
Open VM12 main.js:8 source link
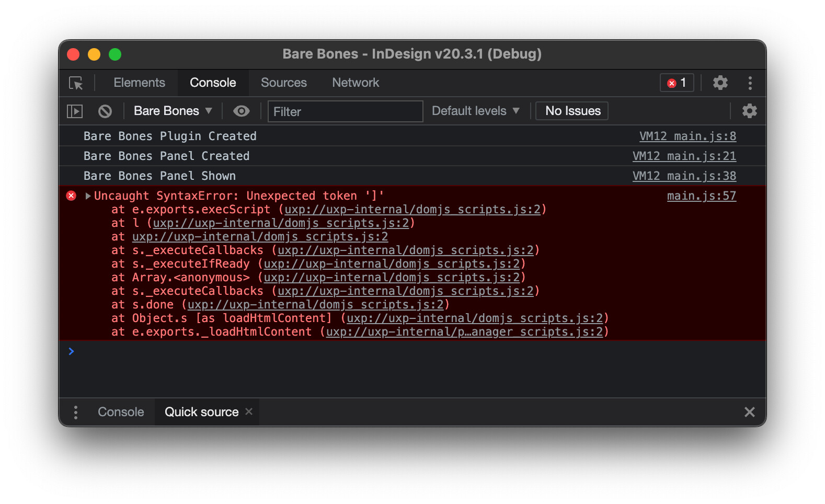click(x=687, y=136)
